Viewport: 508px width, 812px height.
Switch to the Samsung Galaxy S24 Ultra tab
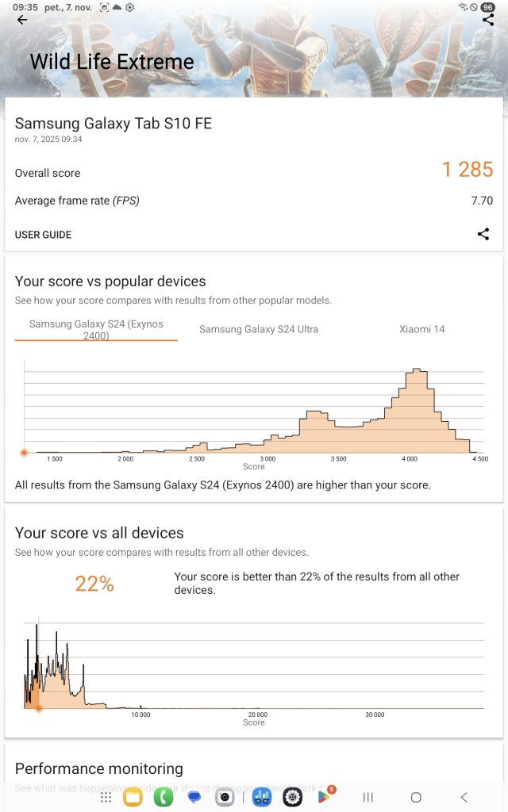(x=259, y=329)
